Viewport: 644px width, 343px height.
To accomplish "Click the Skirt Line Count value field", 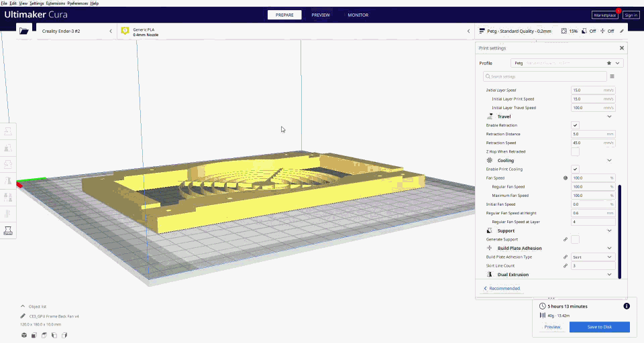I will (x=593, y=266).
